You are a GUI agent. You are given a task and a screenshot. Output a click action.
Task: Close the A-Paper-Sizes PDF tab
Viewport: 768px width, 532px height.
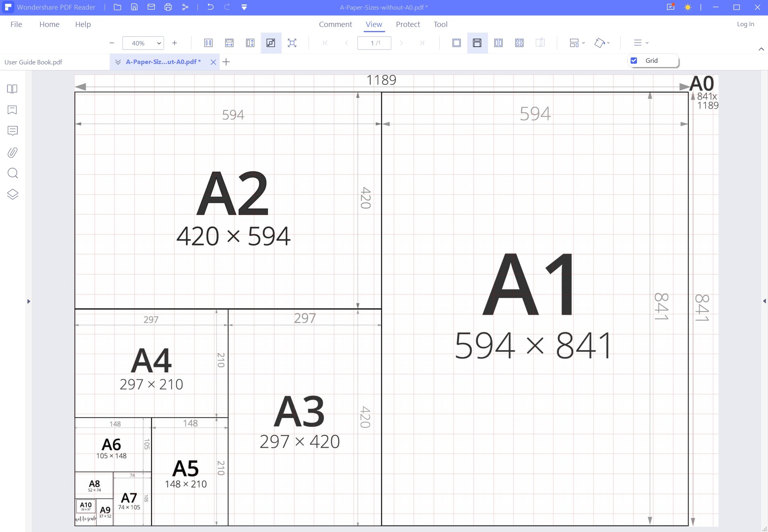coord(213,62)
